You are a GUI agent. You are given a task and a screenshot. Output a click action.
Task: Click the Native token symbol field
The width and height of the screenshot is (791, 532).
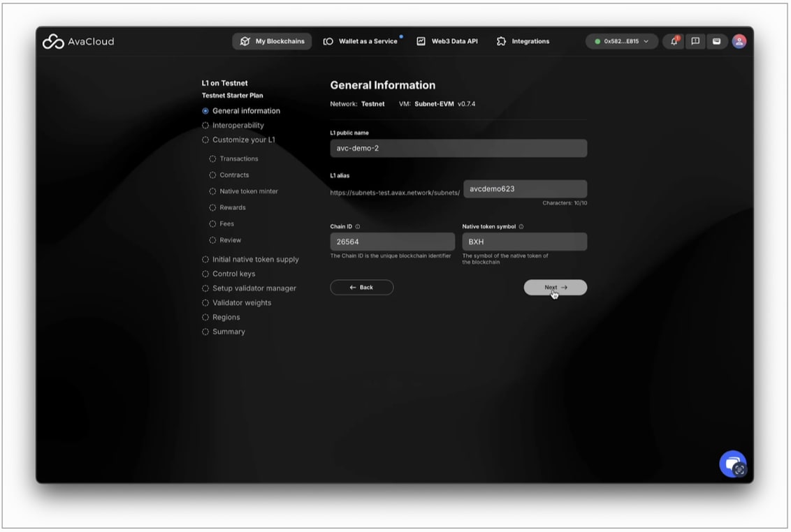(x=525, y=242)
